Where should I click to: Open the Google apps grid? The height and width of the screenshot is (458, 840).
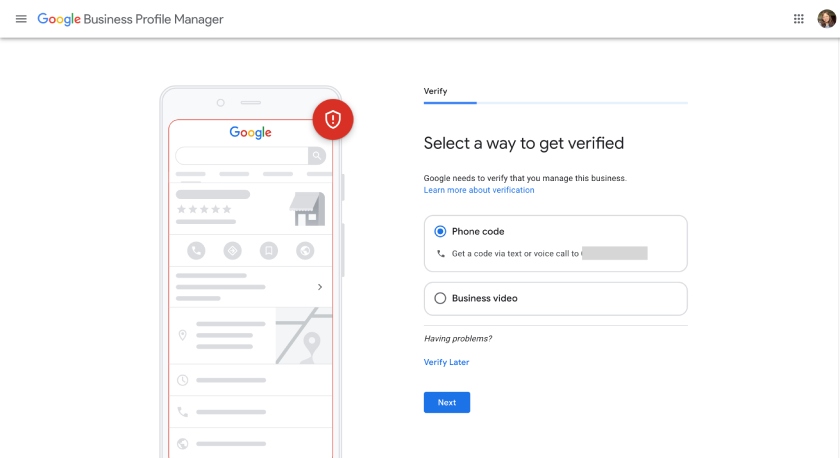coord(798,19)
